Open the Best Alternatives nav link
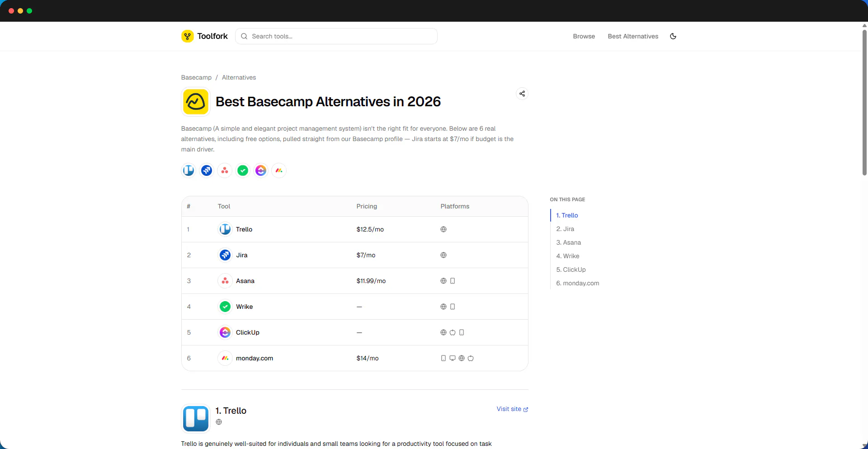 (633, 36)
